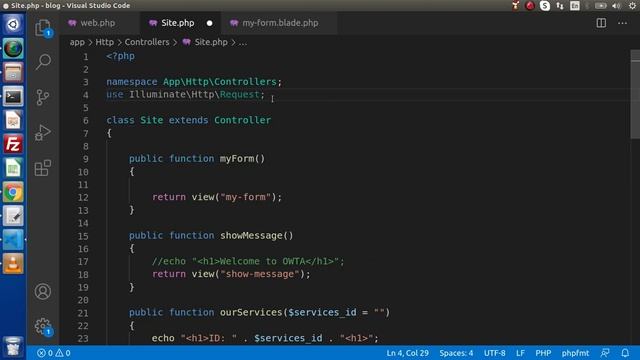
Task: Open Ubuntu dash from launcher
Action: (x=13, y=24)
